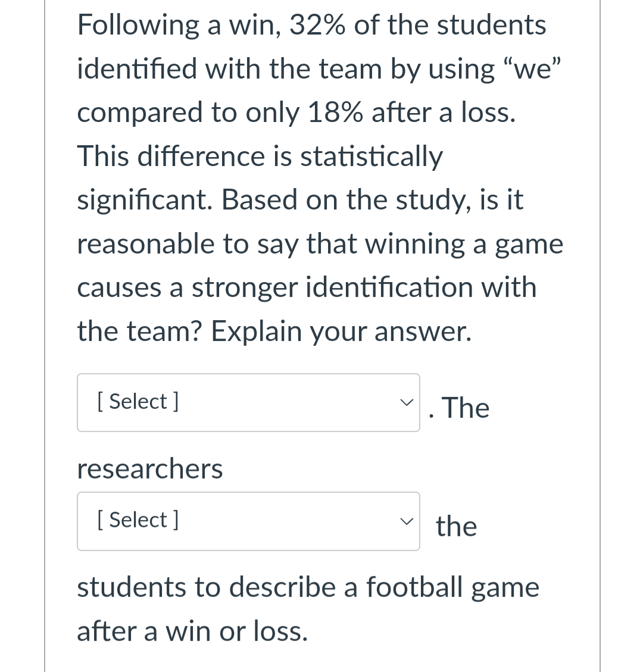This screenshot has height=672, width=643.
Task: Click the word "The" right of first dropdown
Action: (x=466, y=408)
